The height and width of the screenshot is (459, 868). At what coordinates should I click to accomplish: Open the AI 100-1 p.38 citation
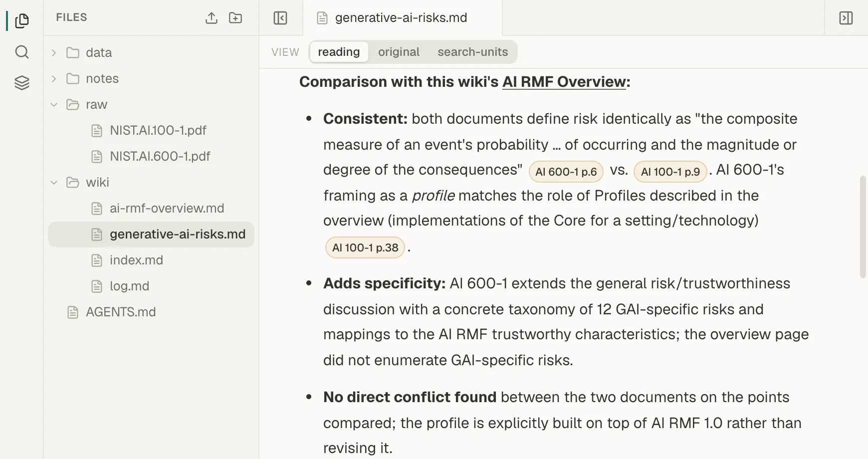(x=365, y=247)
